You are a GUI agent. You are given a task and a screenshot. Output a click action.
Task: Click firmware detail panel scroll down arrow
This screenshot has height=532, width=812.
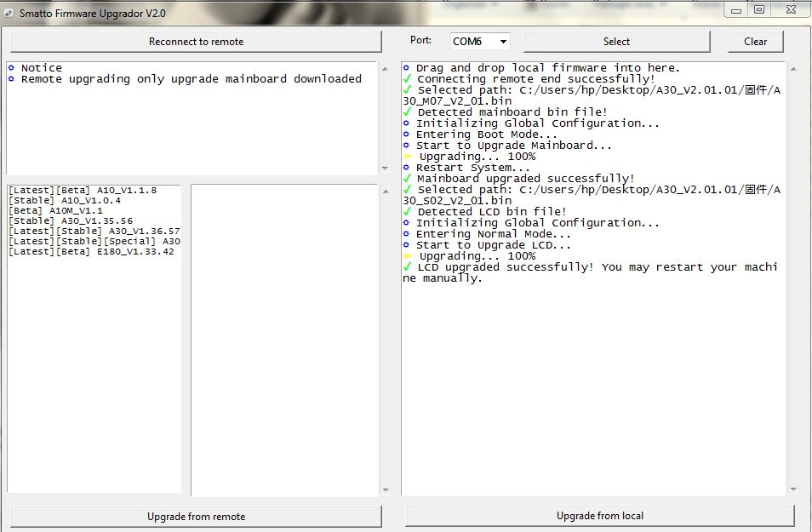[386, 489]
